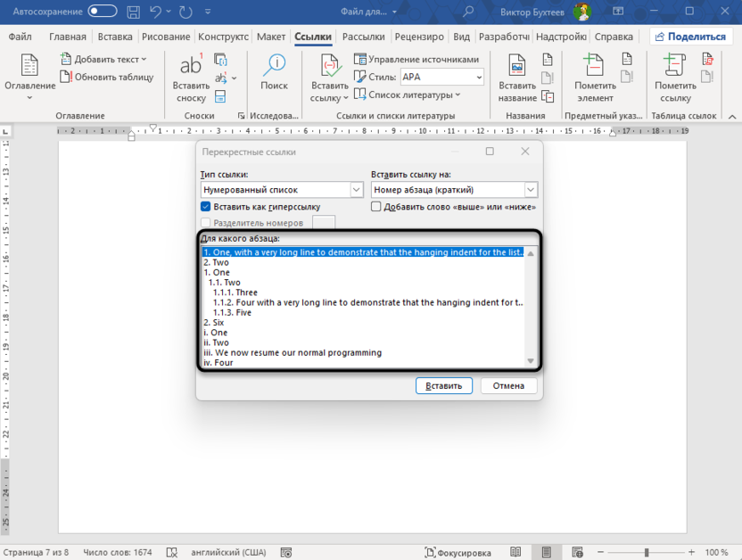Click Разделитель номеров checkbox
This screenshot has height=560, width=742.
click(x=205, y=223)
